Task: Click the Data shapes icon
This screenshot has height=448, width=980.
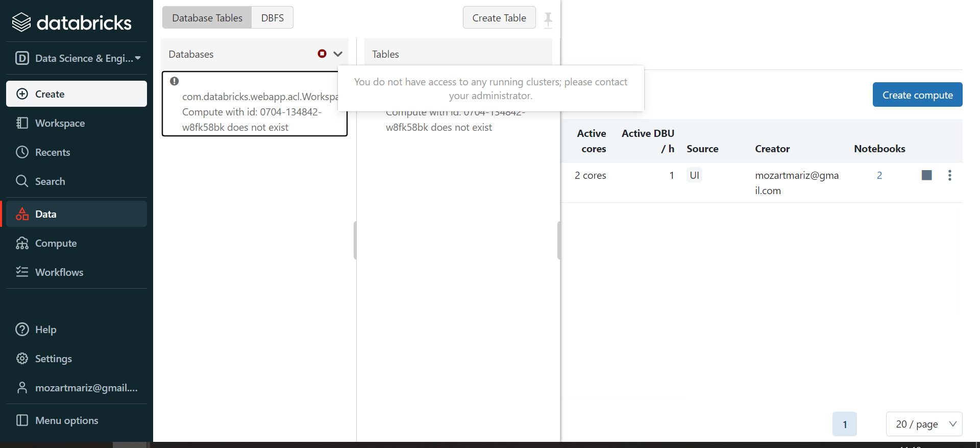Action: 22,214
